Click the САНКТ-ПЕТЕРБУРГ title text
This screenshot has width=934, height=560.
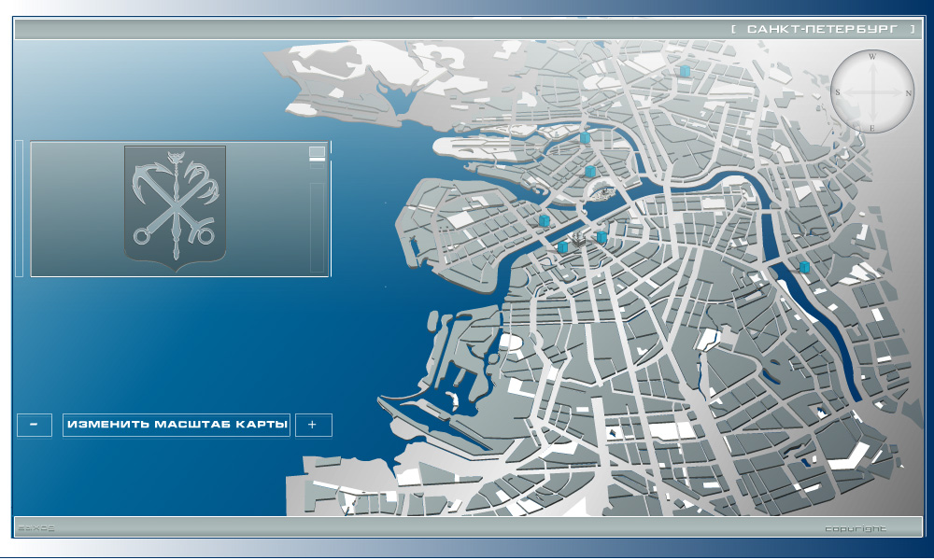click(822, 29)
